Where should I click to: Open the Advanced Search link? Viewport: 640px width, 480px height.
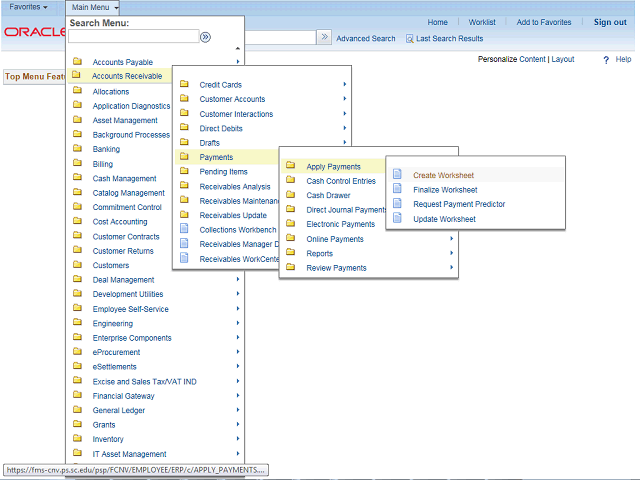click(x=365, y=39)
